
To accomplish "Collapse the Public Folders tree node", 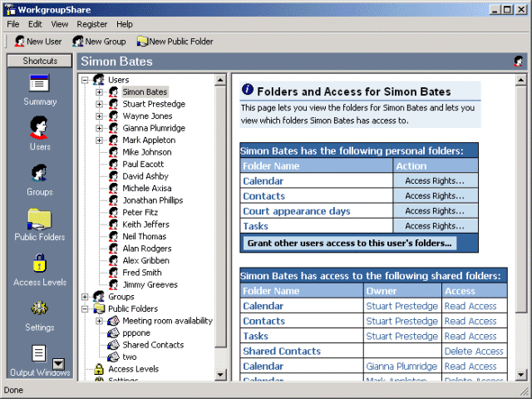I will pyautogui.click(x=85, y=308).
